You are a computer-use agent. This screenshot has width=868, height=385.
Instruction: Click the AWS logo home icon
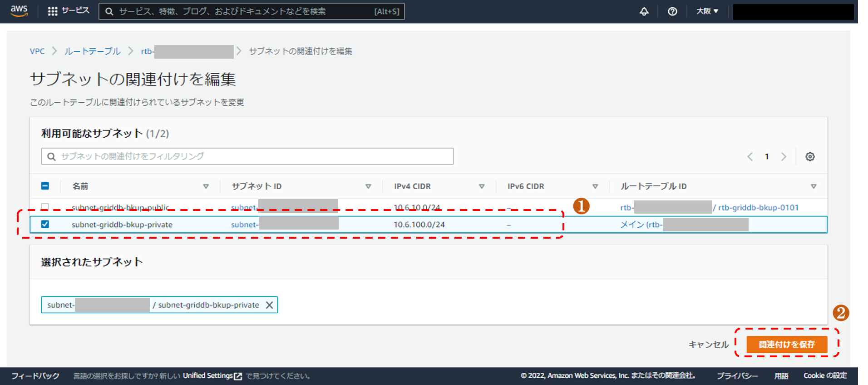[x=19, y=11]
